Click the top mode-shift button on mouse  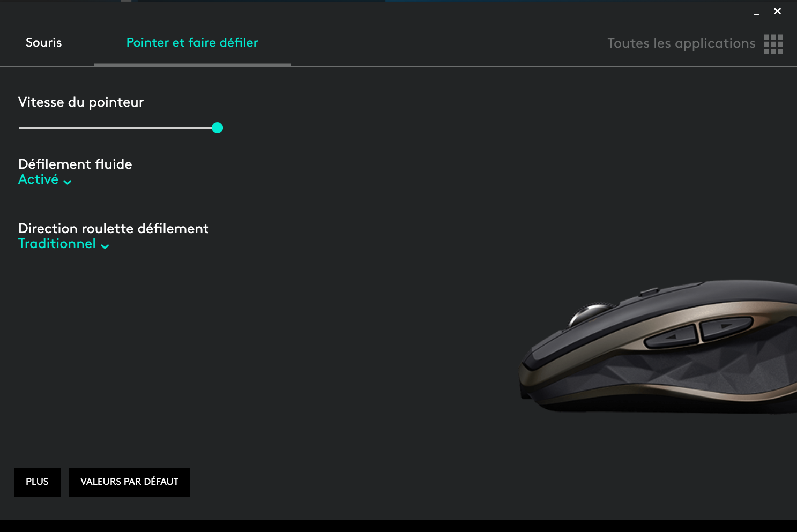pos(649,292)
